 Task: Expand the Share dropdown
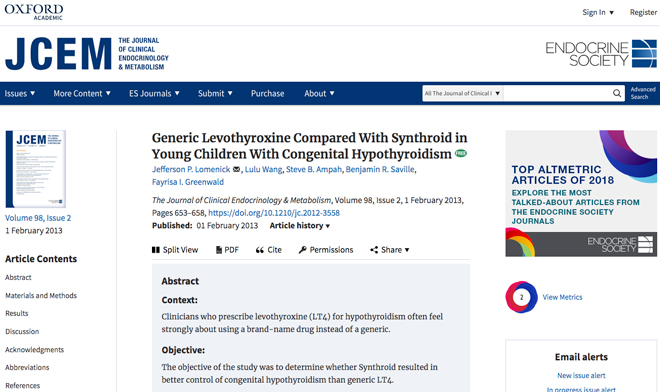390,250
